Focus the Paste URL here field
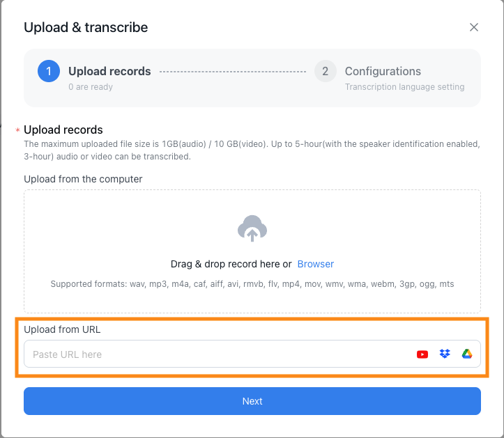 252,354
